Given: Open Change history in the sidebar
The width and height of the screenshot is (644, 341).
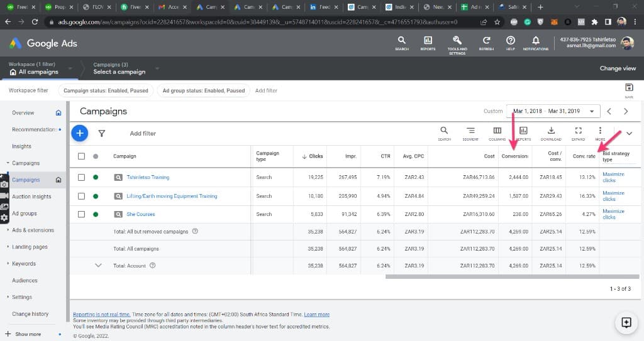Looking at the screenshot, I should (x=30, y=314).
